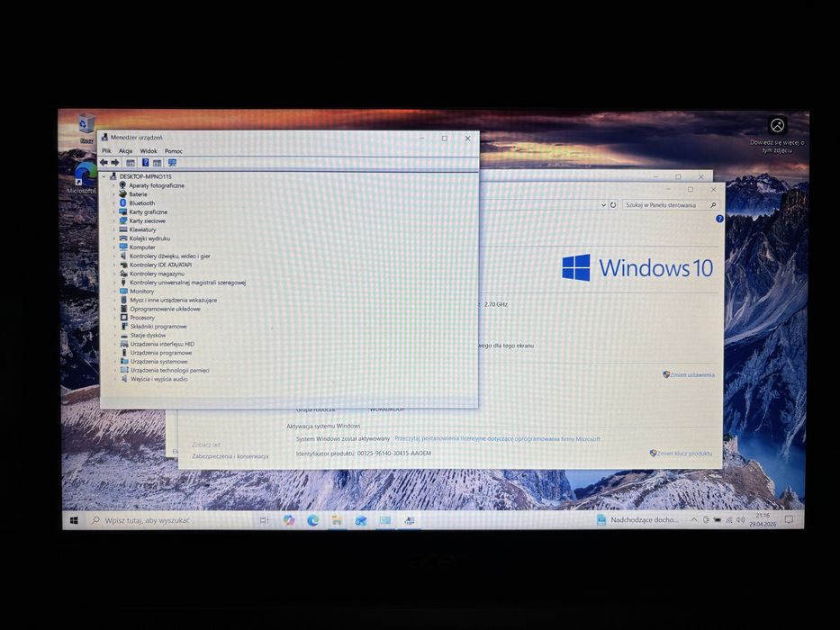Expand Urządzenia interfejsu HID
Screen dimensions: 840x630
tap(114, 344)
